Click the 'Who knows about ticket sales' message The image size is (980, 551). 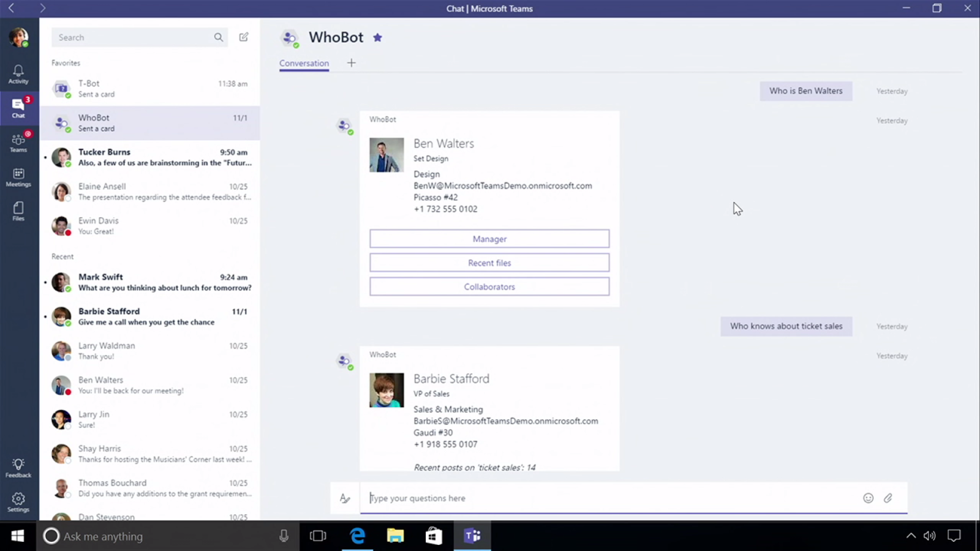[786, 326]
